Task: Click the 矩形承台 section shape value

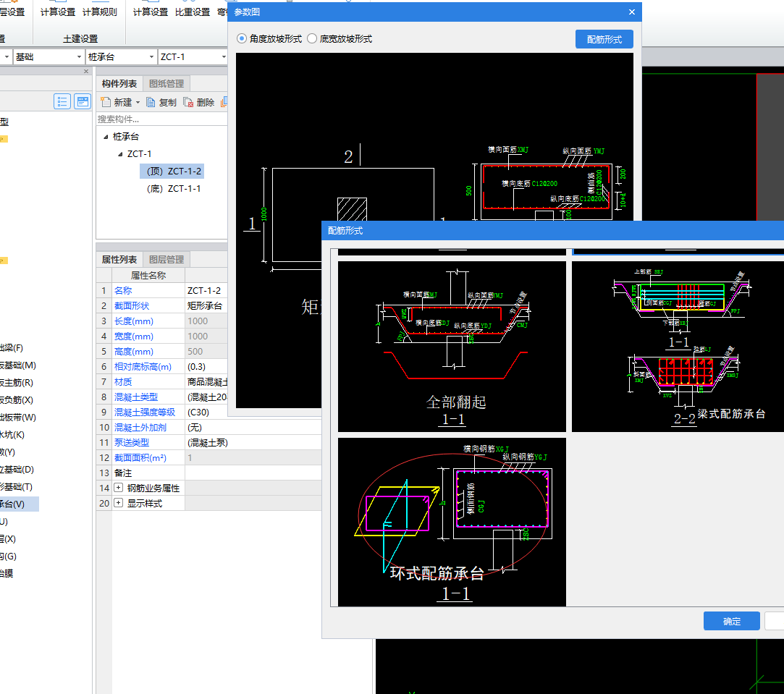Action: [x=206, y=305]
